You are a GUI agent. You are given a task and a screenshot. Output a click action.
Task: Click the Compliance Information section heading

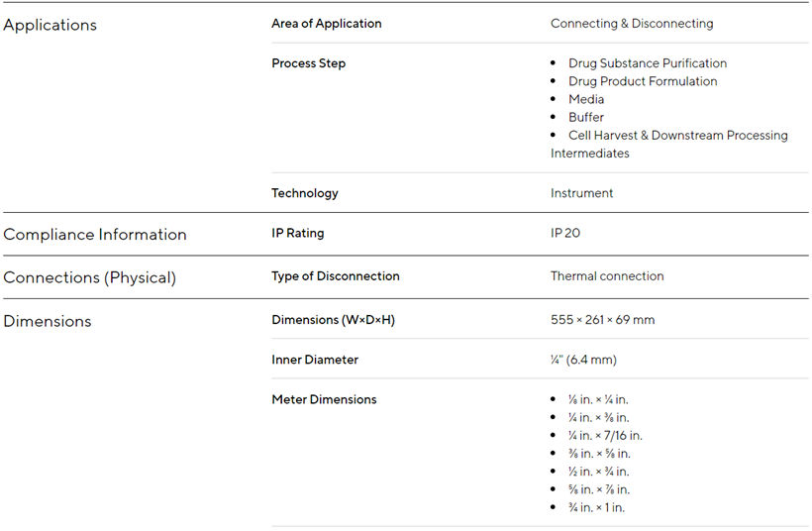95,235
